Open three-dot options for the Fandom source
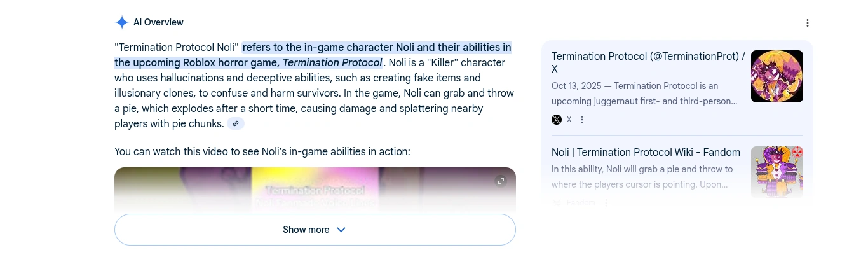The height and width of the screenshot is (257, 868). tap(606, 203)
